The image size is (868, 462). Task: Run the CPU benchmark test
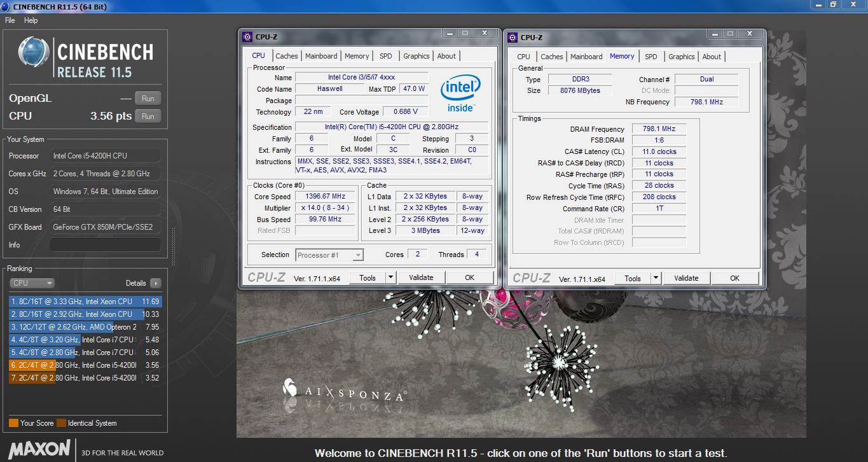click(148, 116)
